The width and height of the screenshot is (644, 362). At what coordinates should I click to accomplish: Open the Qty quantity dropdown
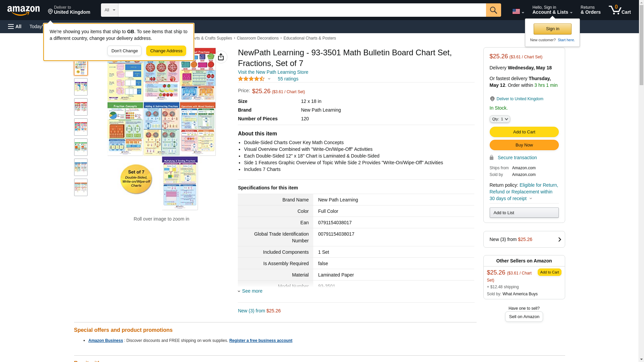pyautogui.click(x=499, y=119)
